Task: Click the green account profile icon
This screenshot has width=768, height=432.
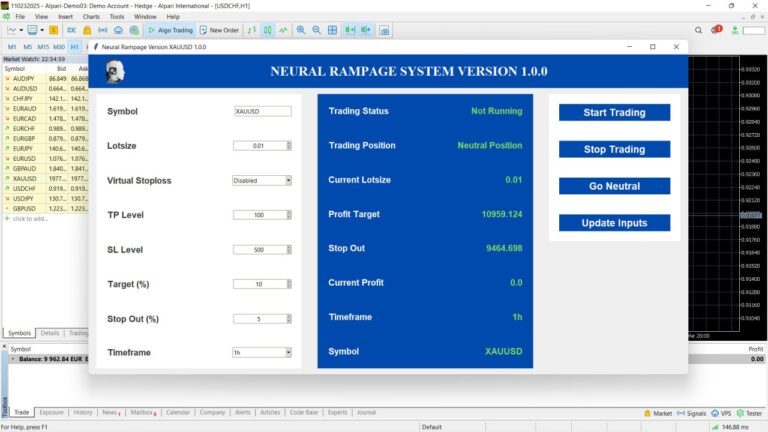Action: (735, 30)
